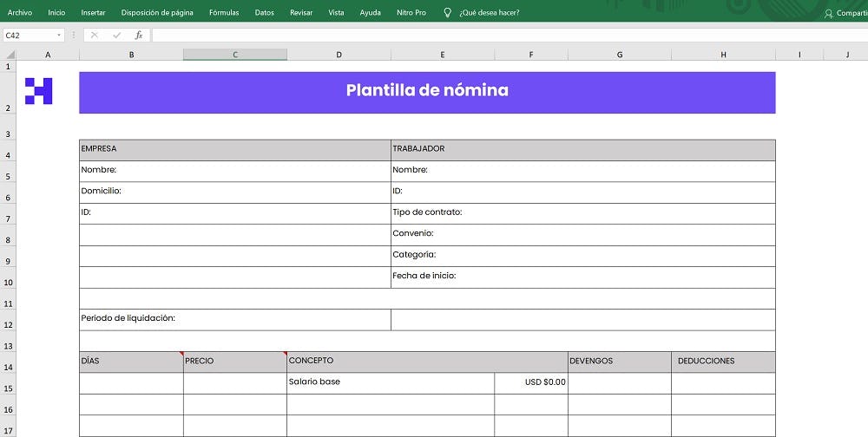Switch to the Vista tab
The width and height of the screenshot is (868, 437).
336,12
